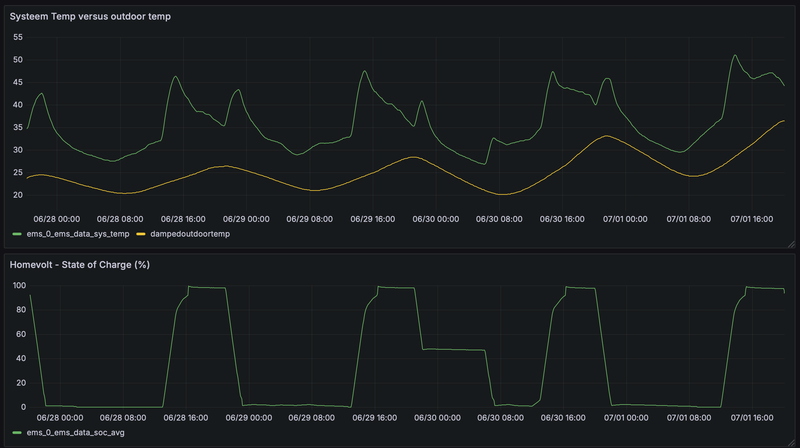This screenshot has height=448, width=800.
Task: Toggle ems_0_ems_data_soc_avg legend series
Action: [x=76, y=432]
